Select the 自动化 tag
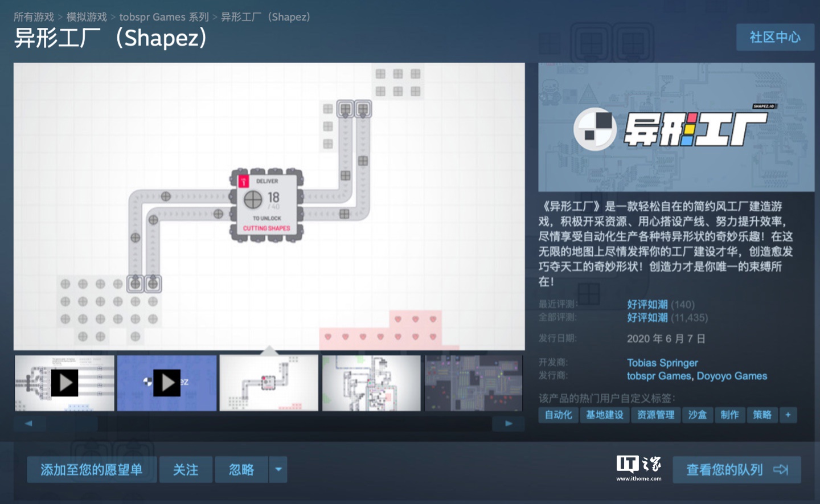Viewport: 820px width, 504px height. pyautogui.click(x=558, y=415)
